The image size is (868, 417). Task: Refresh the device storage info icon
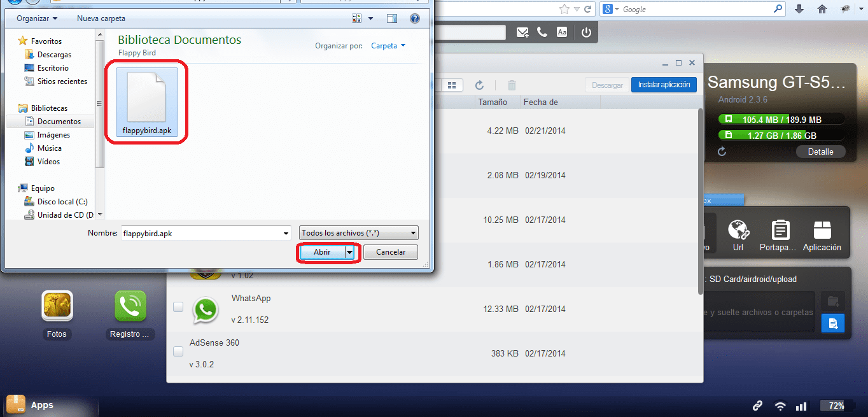(x=722, y=152)
